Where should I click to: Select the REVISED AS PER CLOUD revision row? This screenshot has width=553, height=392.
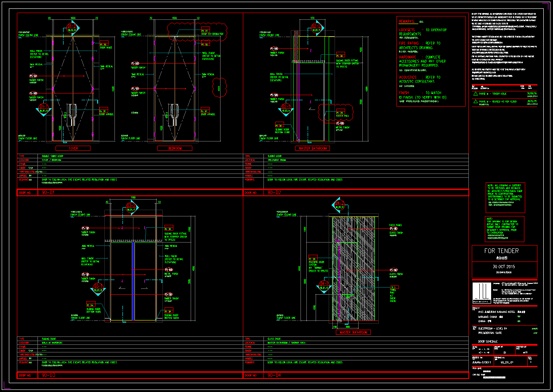(x=505, y=102)
